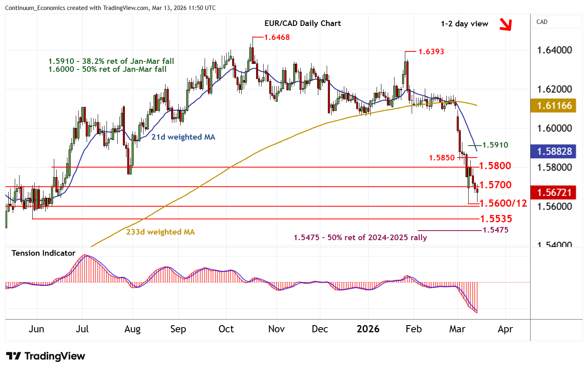Click the EUR/CAD Daily Chart title

[x=302, y=23]
